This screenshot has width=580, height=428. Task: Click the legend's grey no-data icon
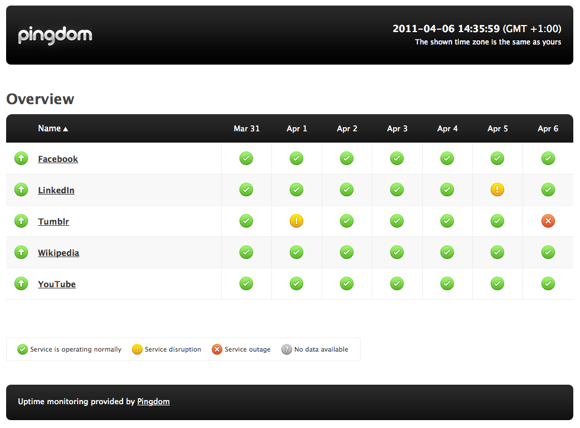(286, 349)
